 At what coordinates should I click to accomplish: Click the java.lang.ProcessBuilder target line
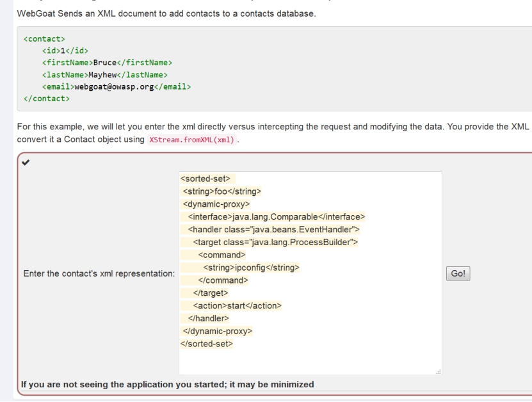[x=275, y=242]
